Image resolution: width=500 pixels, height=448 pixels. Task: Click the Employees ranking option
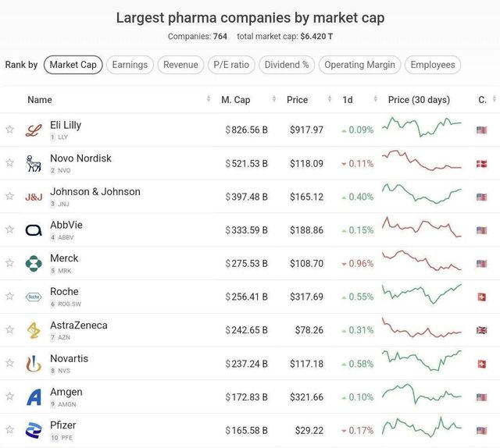433,65
